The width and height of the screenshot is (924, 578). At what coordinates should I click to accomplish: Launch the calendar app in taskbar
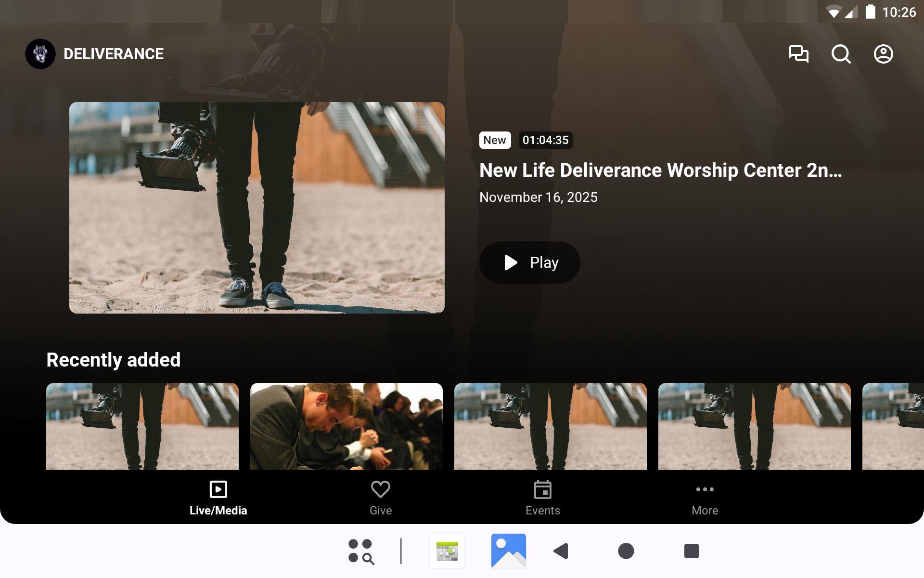(447, 551)
